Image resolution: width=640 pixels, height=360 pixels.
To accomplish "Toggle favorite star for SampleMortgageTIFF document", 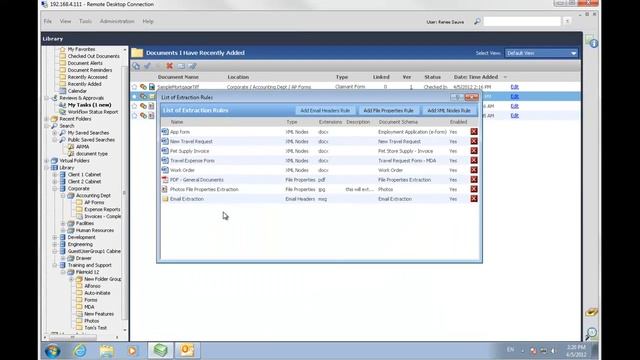I will [x=134, y=87].
